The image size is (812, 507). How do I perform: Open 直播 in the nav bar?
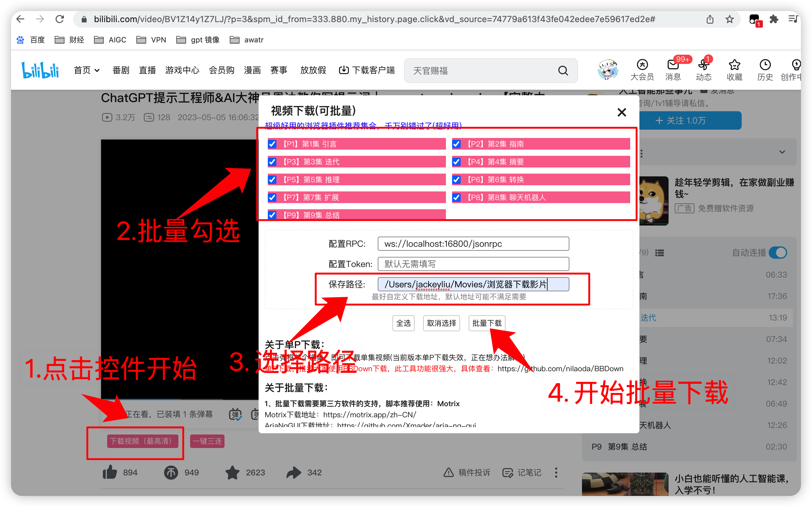pyautogui.click(x=147, y=70)
